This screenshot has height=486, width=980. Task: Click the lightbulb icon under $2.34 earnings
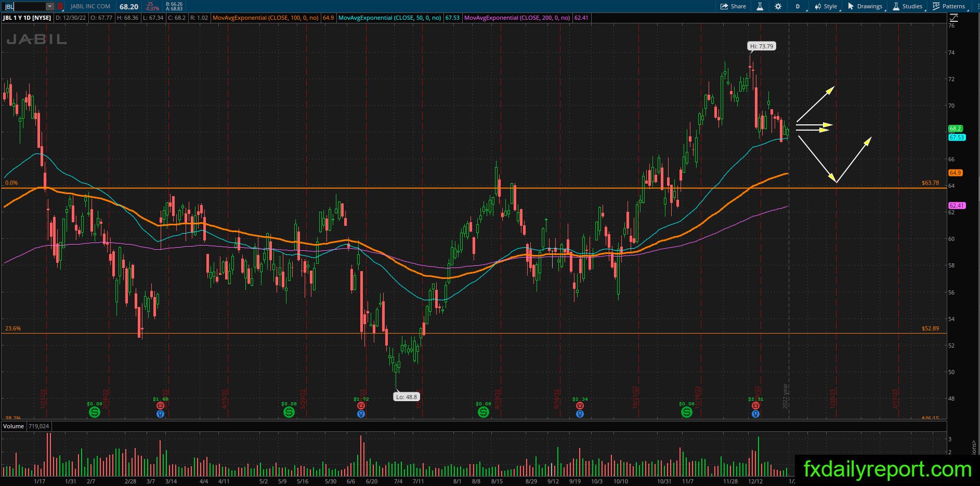click(580, 414)
